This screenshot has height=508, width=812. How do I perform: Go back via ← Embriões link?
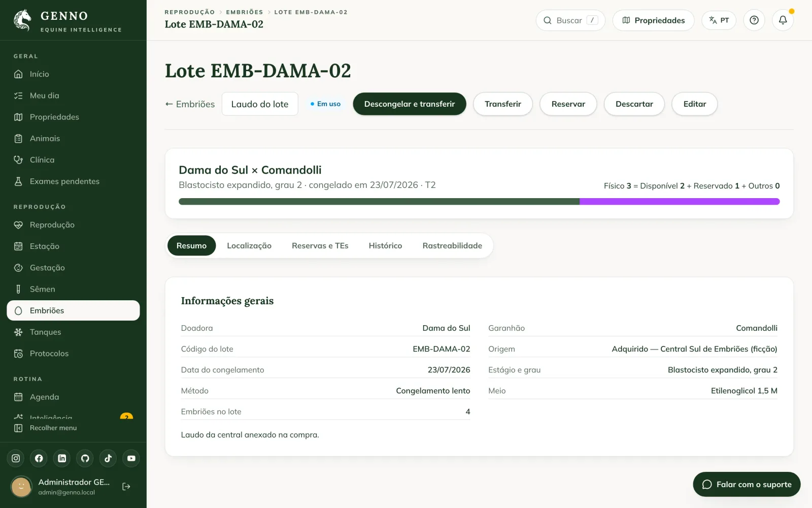(190, 104)
